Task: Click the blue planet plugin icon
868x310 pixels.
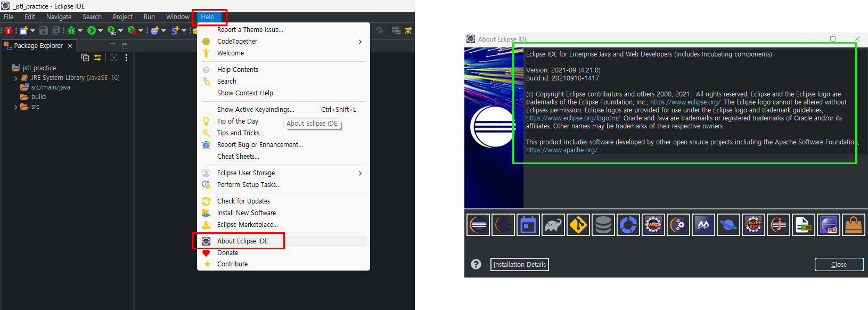Action: pyautogui.click(x=728, y=225)
